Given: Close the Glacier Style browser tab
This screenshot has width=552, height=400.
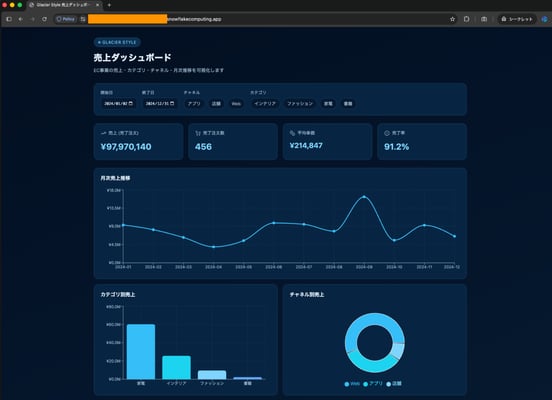Looking at the screenshot, I should pos(98,5).
